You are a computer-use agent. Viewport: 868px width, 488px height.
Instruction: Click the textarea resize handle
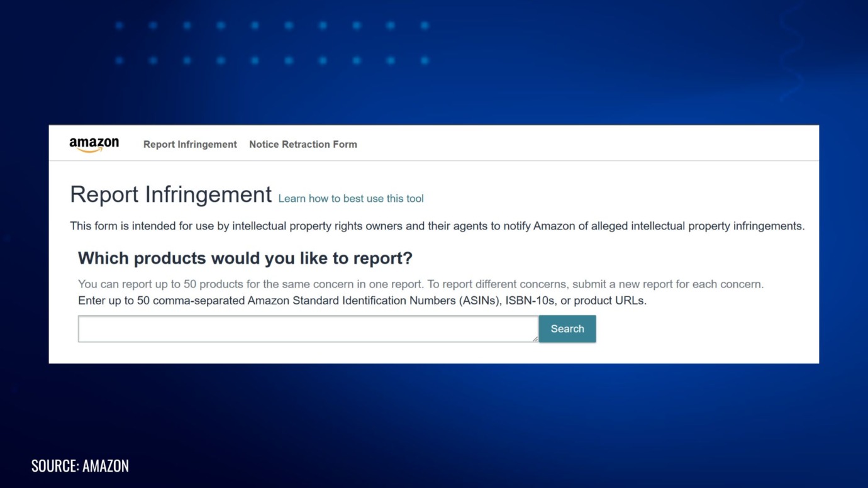535,340
